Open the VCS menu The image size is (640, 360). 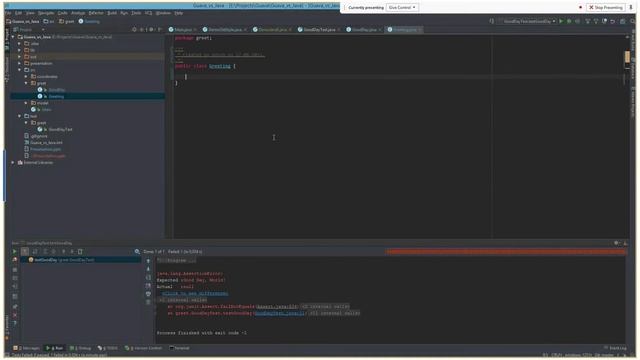click(148, 13)
